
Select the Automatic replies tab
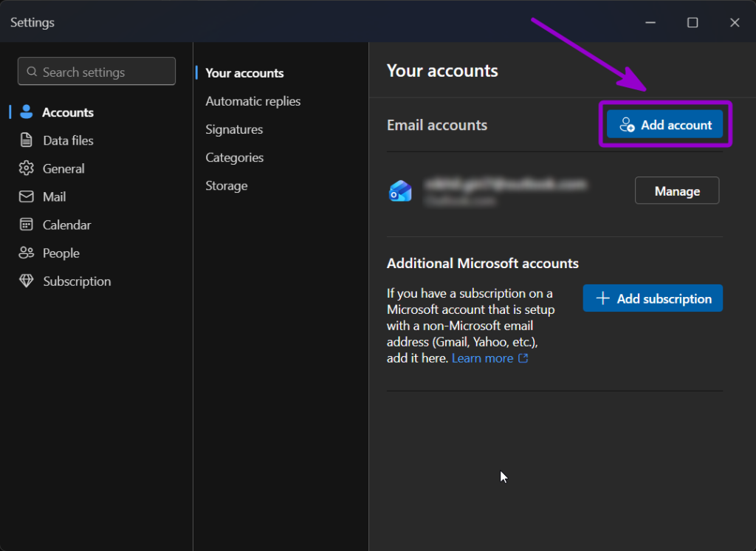pos(252,101)
